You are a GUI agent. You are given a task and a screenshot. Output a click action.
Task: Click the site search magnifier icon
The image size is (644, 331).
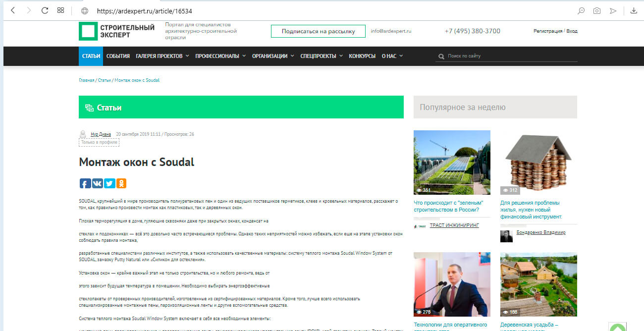pyautogui.click(x=440, y=56)
